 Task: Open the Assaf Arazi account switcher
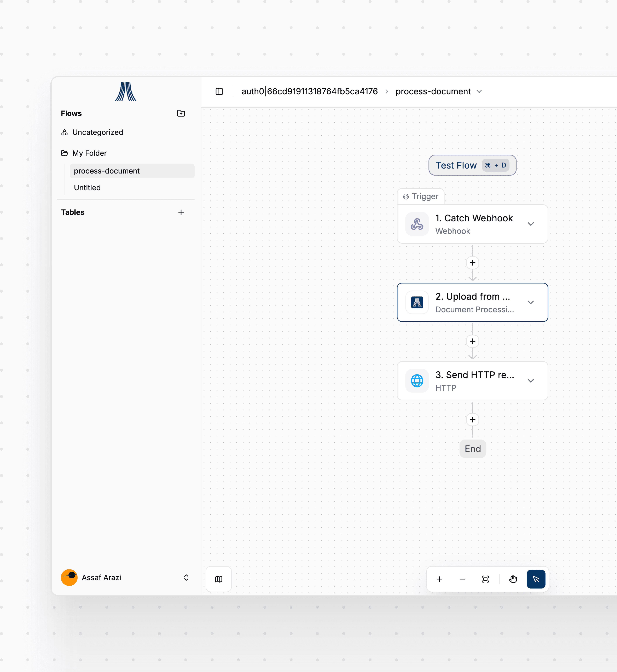coord(186,578)
